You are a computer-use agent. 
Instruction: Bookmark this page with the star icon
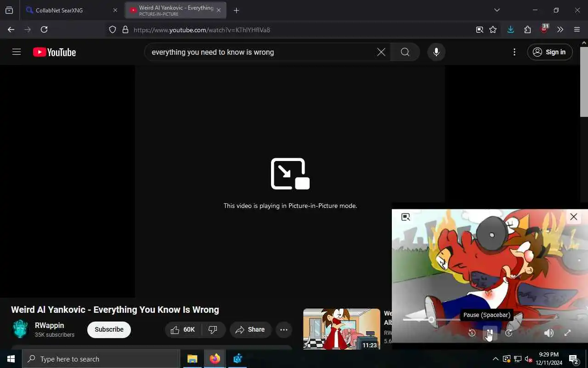click(493, 30)
